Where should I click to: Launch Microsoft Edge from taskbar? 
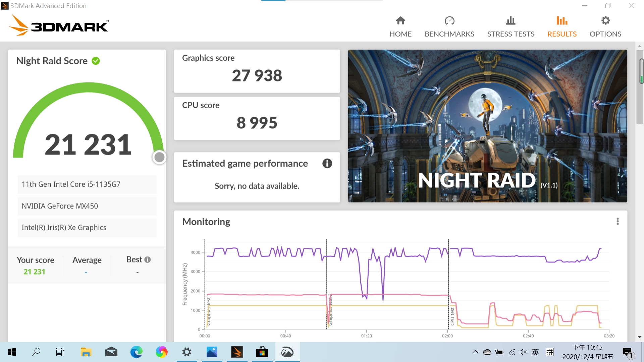click(x=136, y=352)
